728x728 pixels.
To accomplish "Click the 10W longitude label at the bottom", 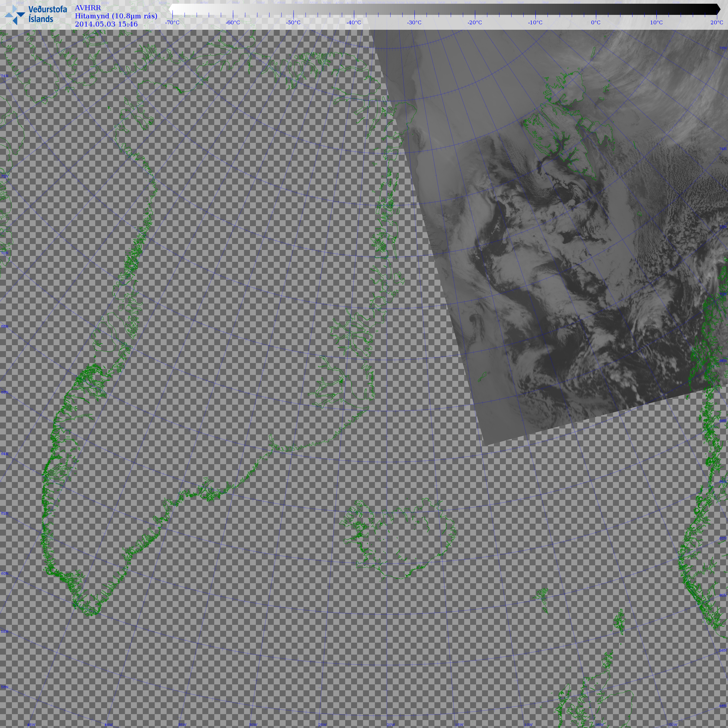I will tap(528, 725).
